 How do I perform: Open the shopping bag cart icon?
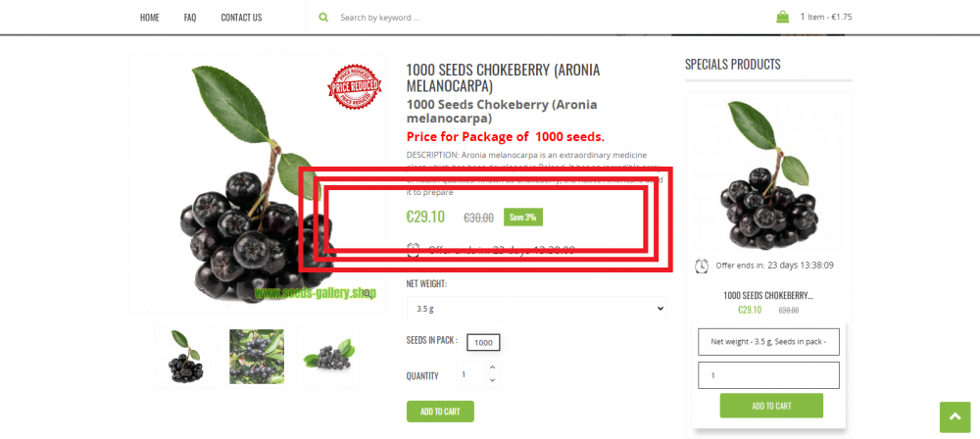[x=782, y=17]
